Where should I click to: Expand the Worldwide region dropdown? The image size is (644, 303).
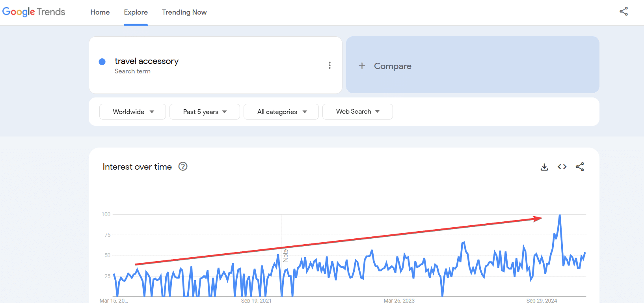133,112
